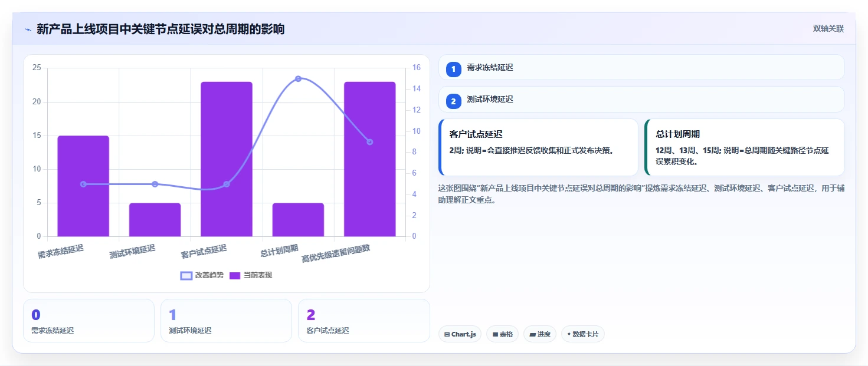The image size is (868, 366).
Task: Click the line data point above 高优先级遗留问题数
Action: [x=370, y=142]
